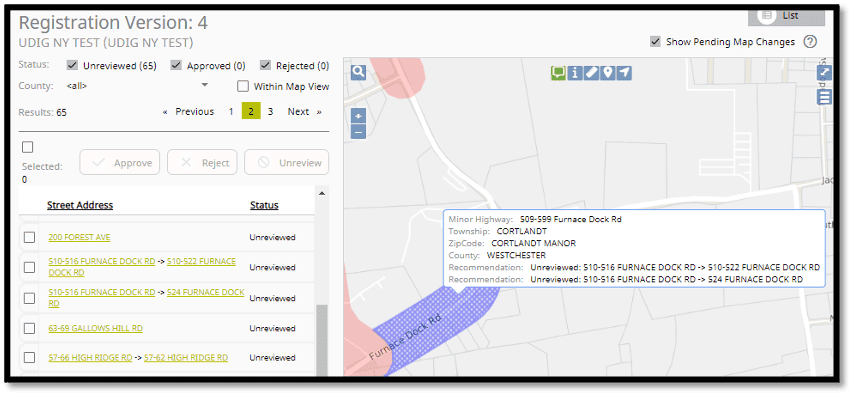Open the map search magnifier tool

click(x=358, y=72)
